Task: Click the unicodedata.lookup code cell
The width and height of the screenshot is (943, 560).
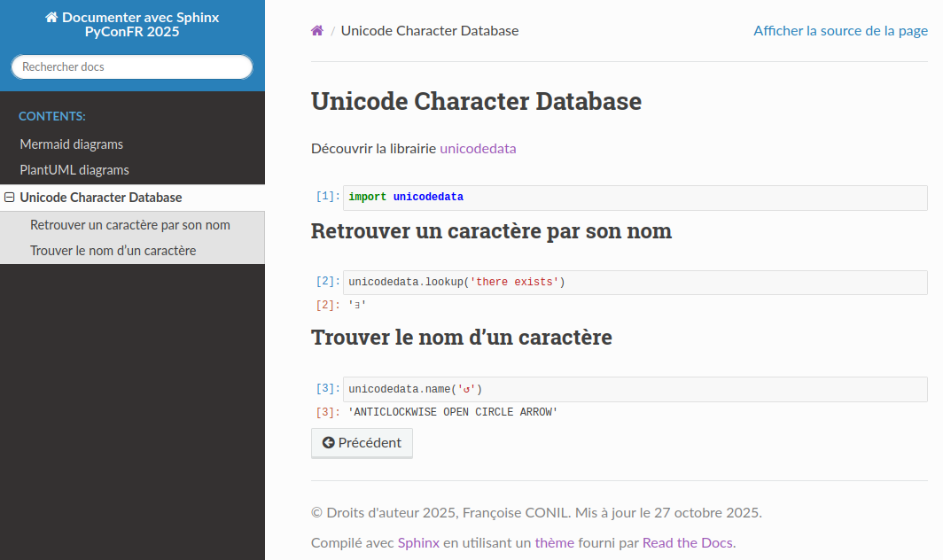Action: coord(634,283)
